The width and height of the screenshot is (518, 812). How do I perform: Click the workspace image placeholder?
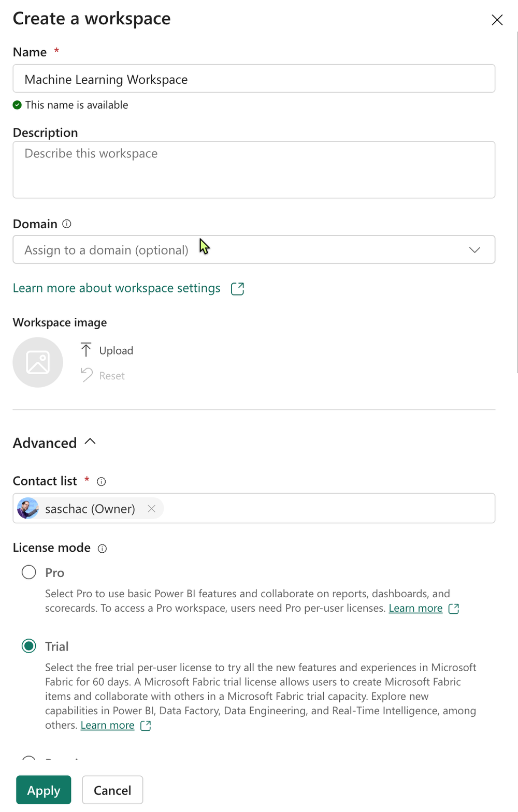point(38,362)
